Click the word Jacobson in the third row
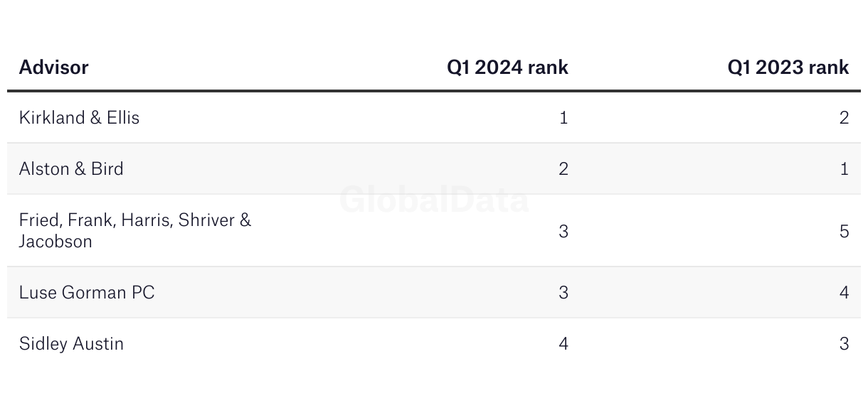This screenshot has height=398, width=868. point(55,242)
